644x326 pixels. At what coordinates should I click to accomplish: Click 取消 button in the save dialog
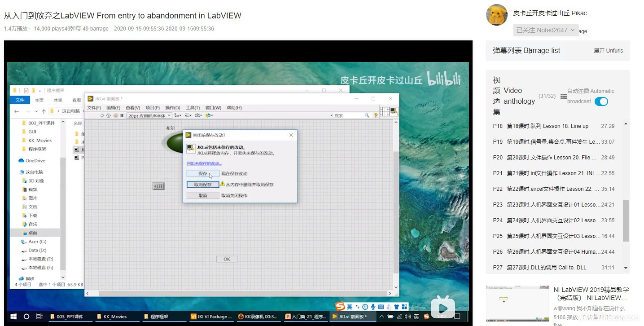pyautogui.click(x=203, y=195)
